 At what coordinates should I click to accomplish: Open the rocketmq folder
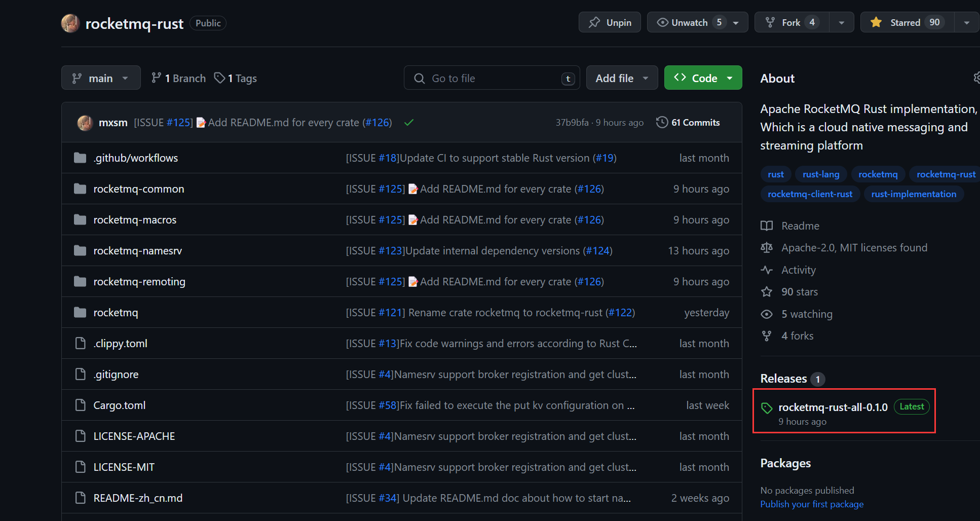coord(116,313)
